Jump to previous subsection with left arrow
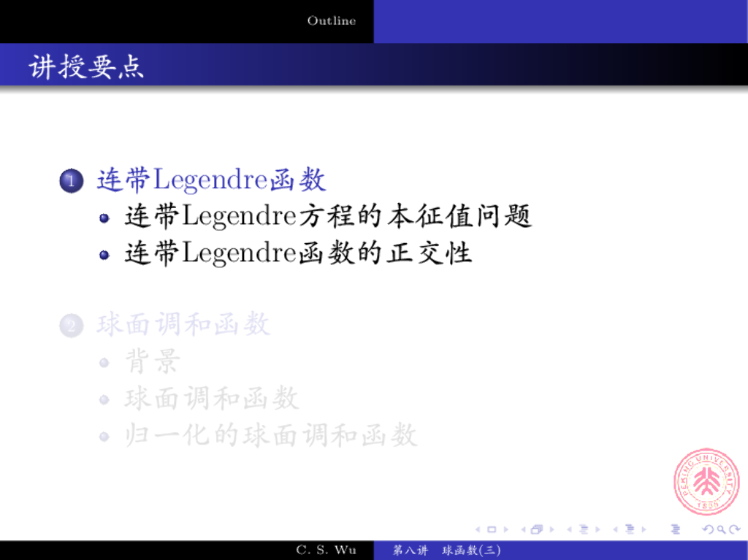This screenshot has width=748, height=560. tap(569, 529)
